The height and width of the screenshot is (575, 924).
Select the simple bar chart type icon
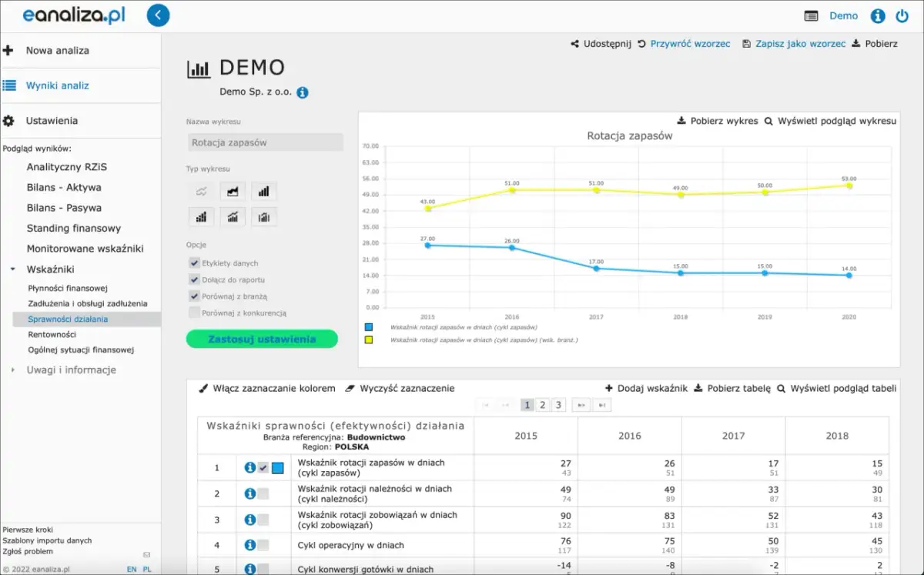[x=263, y=191]
